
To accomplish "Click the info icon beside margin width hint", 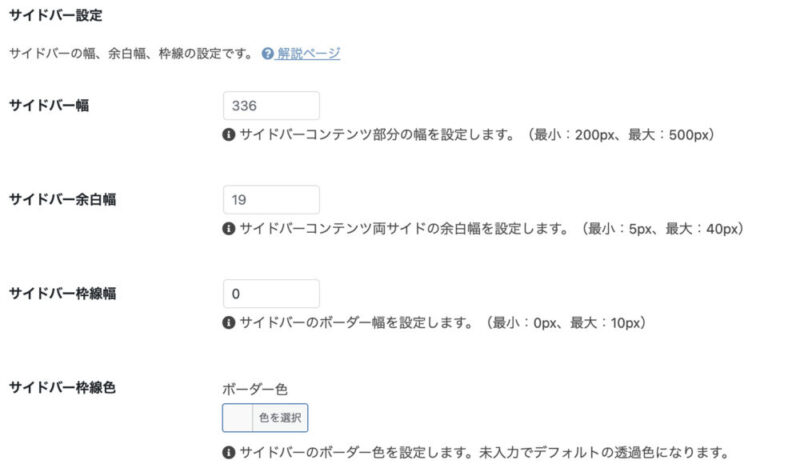I will click(229, 229).
